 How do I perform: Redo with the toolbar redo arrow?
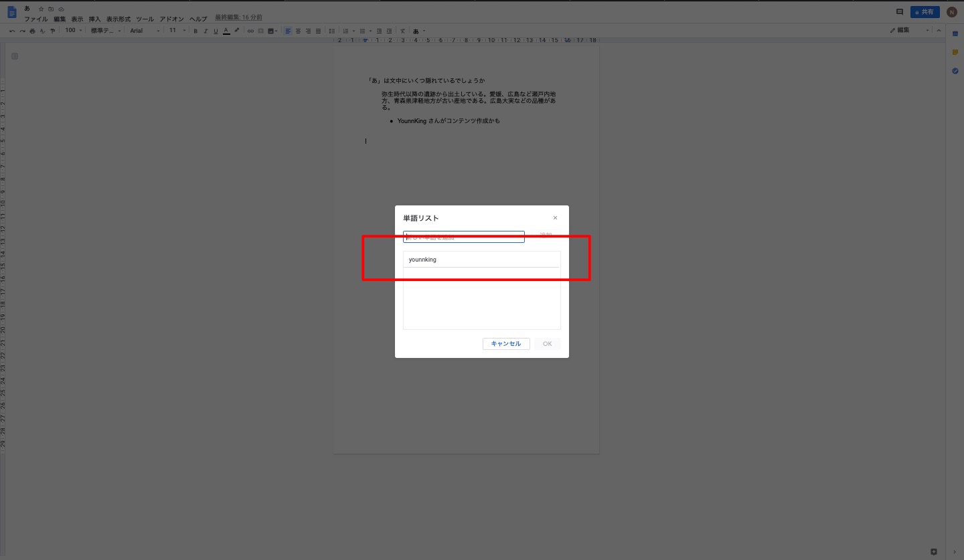pyautogui.click(x=22, y=31)
